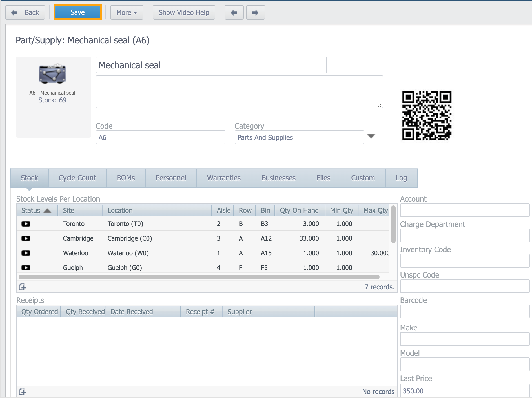This screenshot has height=398, width=532.
Task: Click A12 bin in Cambridge row
Action: (x=266, y=238)
